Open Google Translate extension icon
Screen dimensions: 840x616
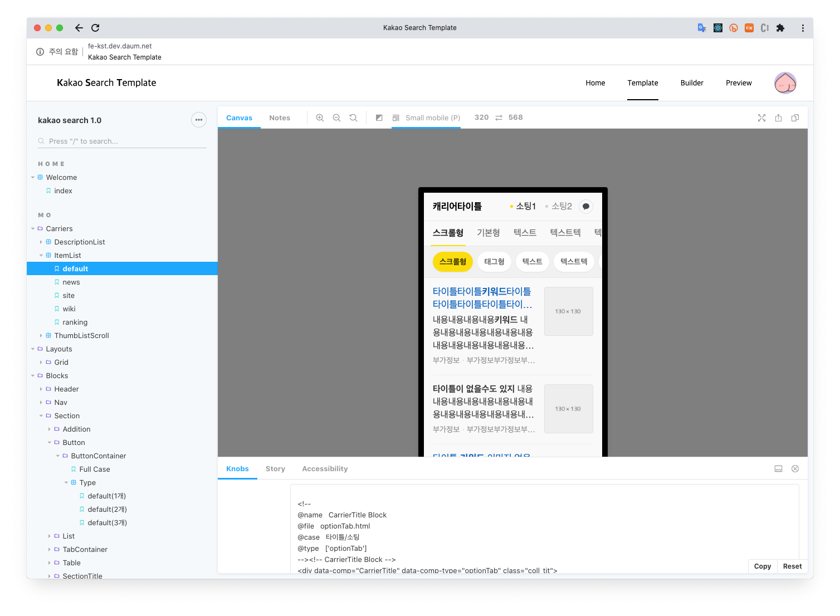click(702, 28)
